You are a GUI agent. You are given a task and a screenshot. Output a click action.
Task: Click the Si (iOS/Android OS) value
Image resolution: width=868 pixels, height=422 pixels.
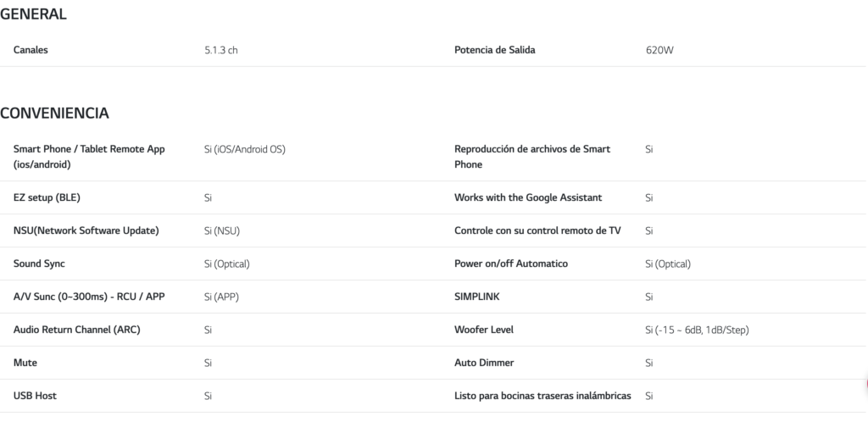pos(245,149)
